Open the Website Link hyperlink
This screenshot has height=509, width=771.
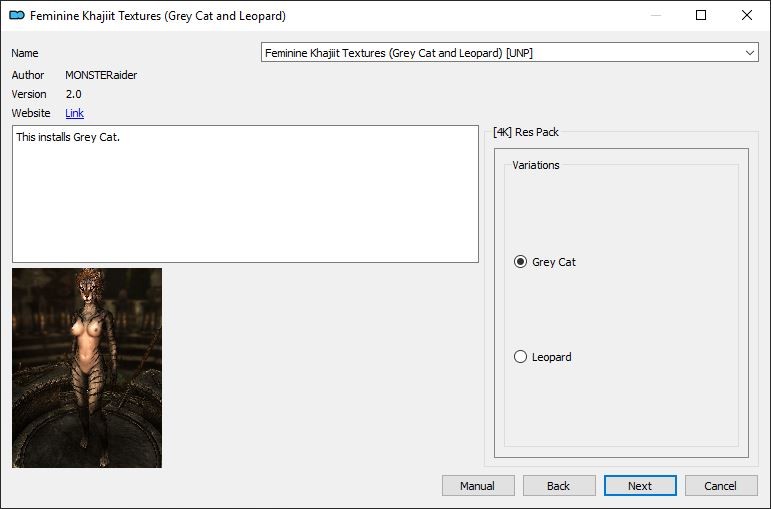pyautogui.click(x=74, y=113)
